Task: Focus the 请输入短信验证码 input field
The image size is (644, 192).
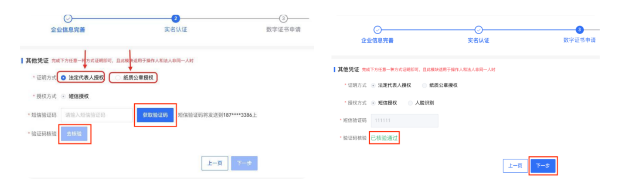Action: coord(97,115)
